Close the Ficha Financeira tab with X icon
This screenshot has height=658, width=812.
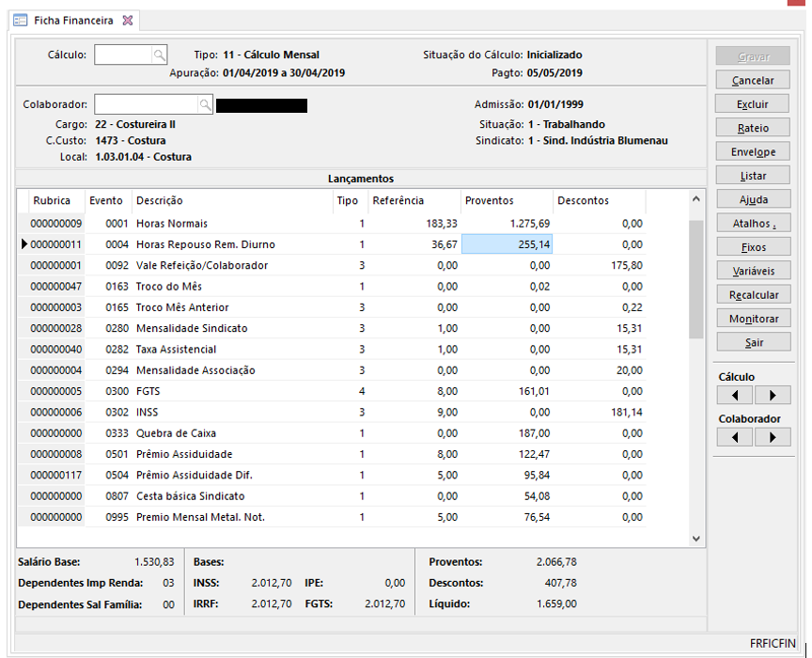[x=128, y=20]
